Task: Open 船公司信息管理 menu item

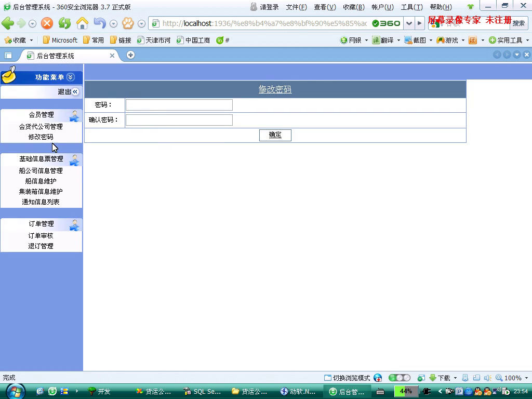Action: (x=41, y=170)
